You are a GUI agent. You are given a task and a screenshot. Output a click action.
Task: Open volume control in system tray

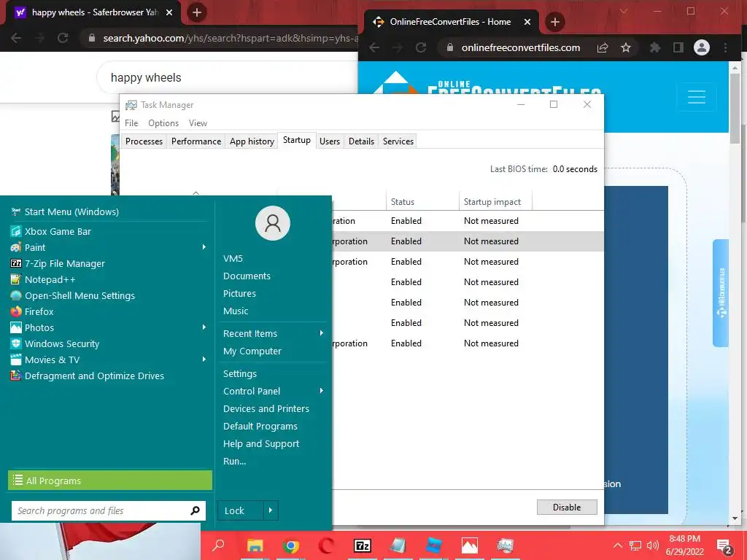point(653,545)
